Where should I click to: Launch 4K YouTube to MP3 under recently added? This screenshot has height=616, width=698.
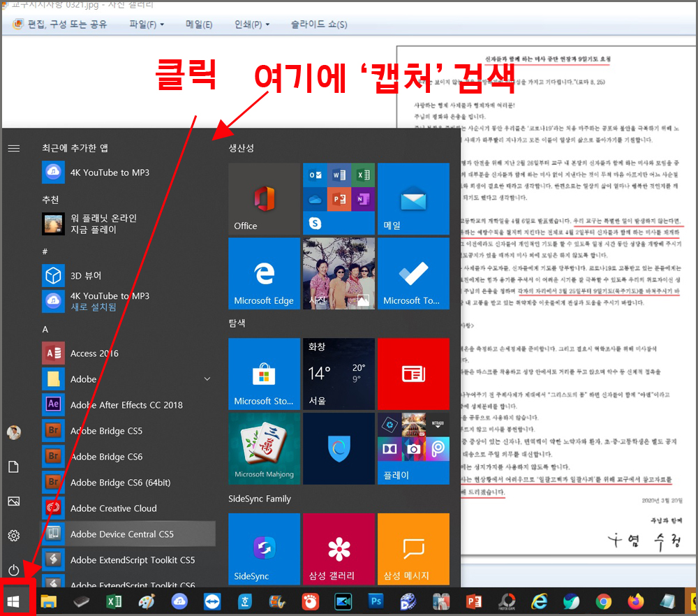point(127,173)
